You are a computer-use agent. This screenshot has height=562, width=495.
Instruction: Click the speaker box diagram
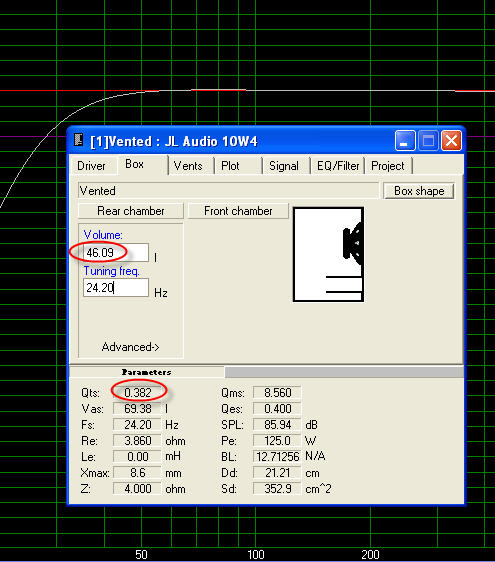pos(328,254)
